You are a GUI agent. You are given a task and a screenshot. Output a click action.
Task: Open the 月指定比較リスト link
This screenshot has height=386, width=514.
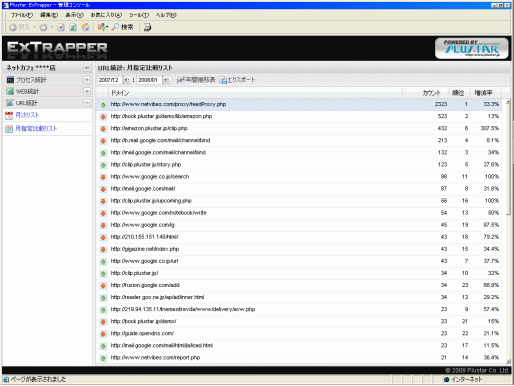(x=36, y=128)
